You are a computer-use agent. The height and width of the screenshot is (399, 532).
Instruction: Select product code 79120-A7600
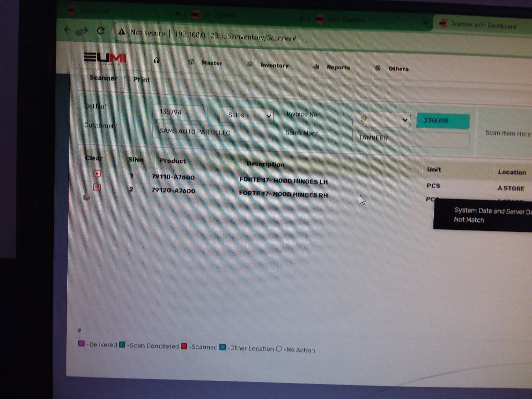click(173, 191)
